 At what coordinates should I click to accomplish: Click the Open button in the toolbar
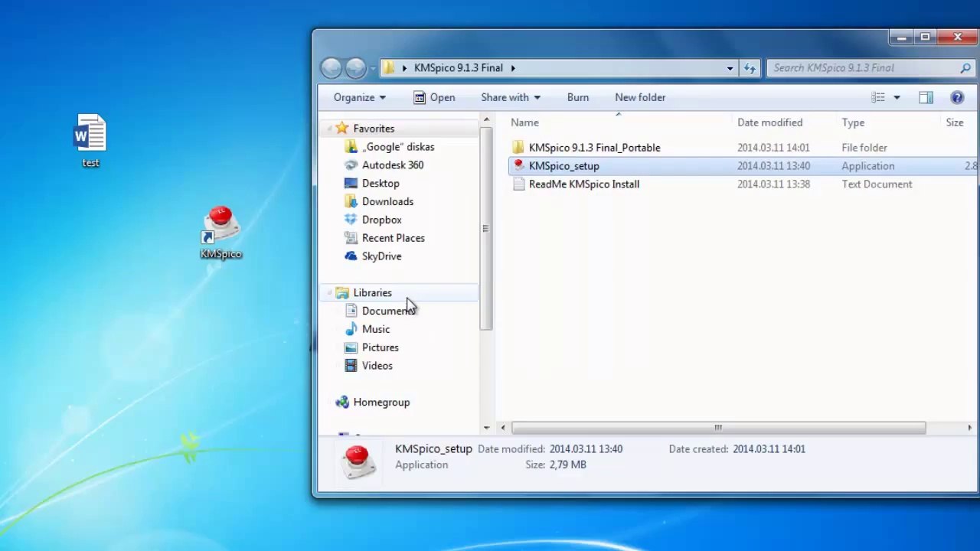pos(434,97)
